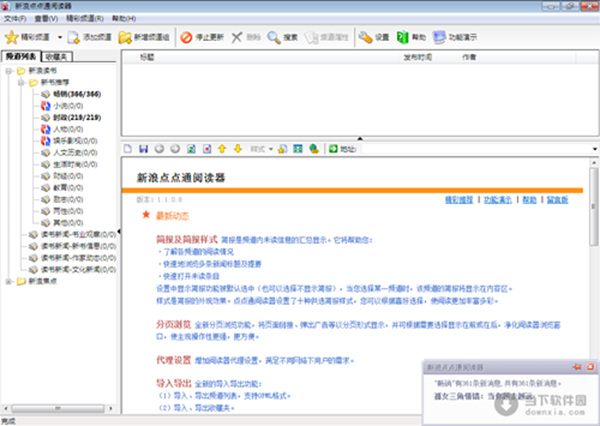Open the blue 帮助 link in content page
Screen dimensions: 600x426
point(530,199)
